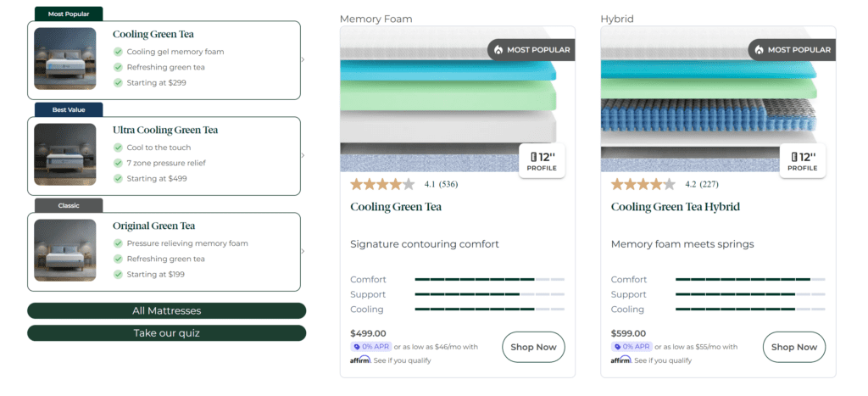
Task: Click Affirm logo under $599.00 price
Action: pyautogui.click(x=621, y=360)
